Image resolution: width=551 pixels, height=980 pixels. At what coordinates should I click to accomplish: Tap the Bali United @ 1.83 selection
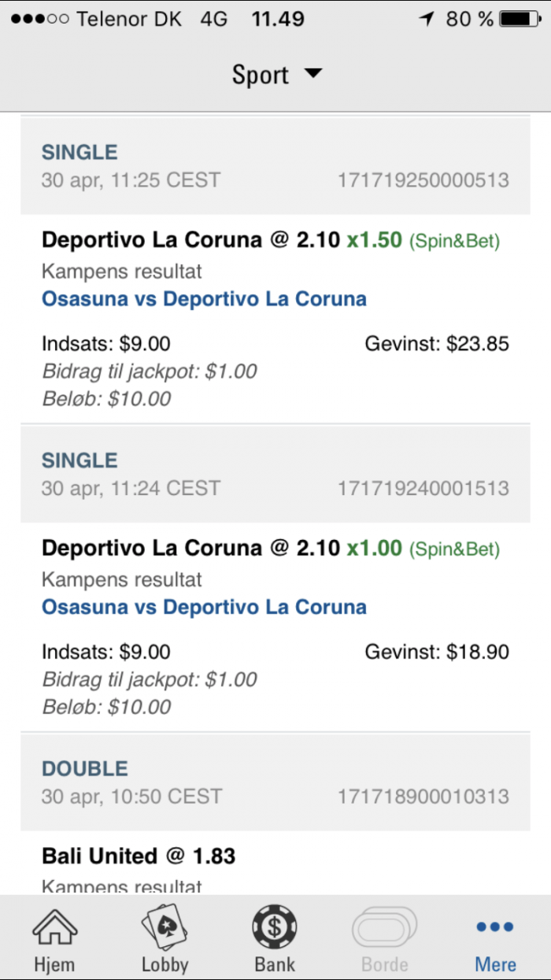pyautogui.click(x=139, y=856)
